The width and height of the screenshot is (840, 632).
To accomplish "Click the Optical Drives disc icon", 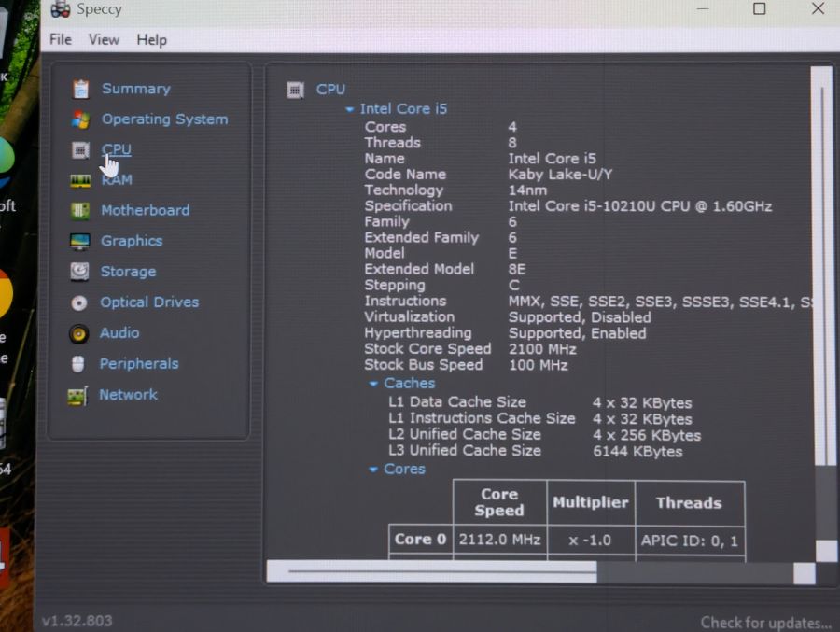I will tap(78, 302).
